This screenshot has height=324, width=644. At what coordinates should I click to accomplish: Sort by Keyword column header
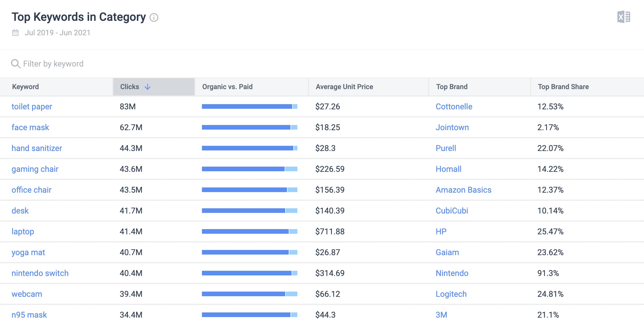(25, 87)
